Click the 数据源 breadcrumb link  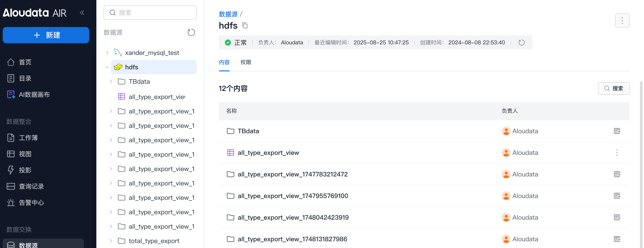tap(228, 14)
